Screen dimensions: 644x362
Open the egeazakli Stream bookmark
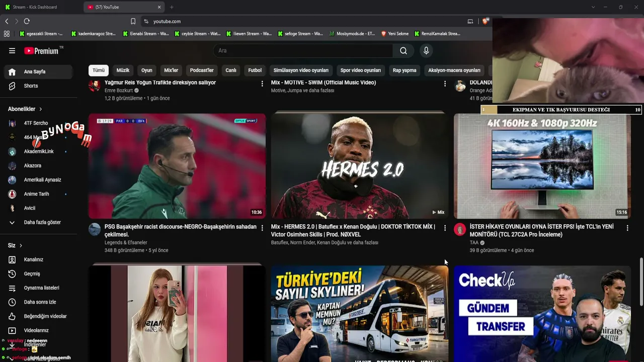(x=41, y=34)
